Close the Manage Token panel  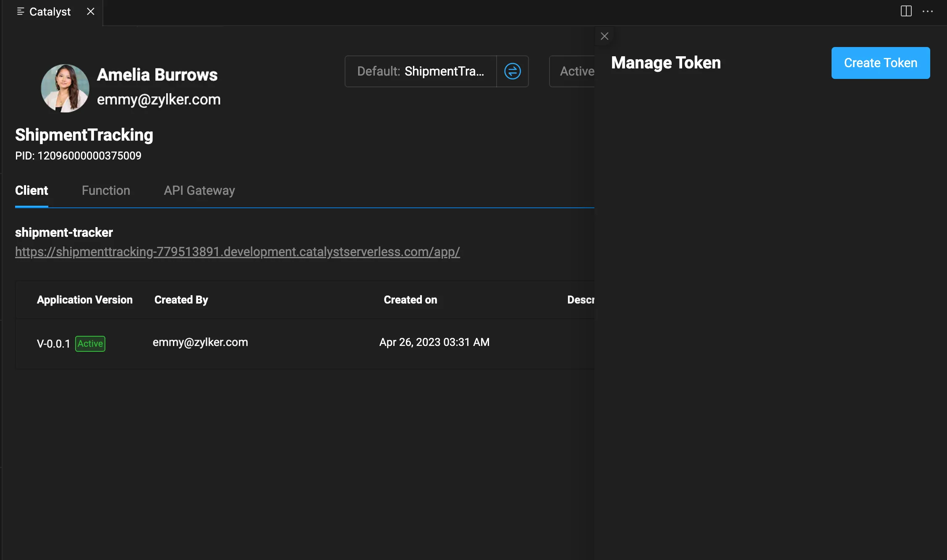(x=604, y=36)
